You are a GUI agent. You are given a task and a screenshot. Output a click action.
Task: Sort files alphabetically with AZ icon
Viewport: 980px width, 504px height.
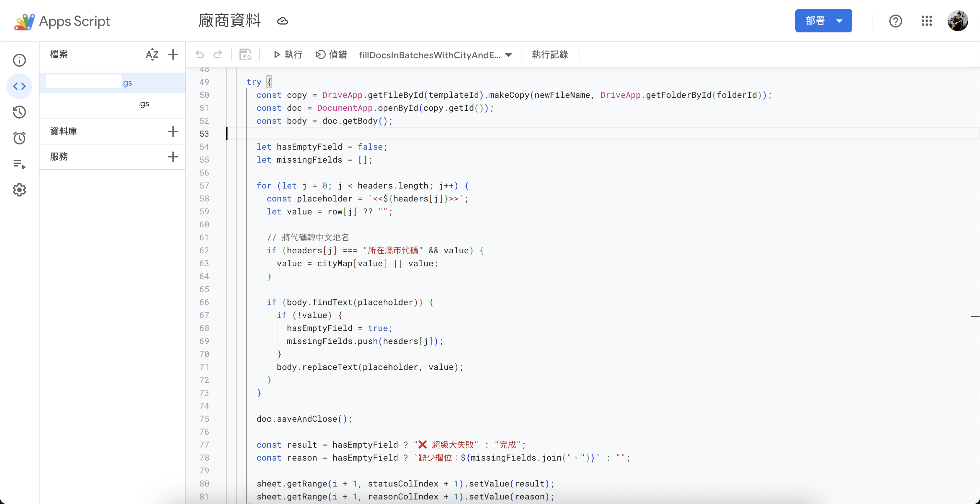[x=152, y=54]
